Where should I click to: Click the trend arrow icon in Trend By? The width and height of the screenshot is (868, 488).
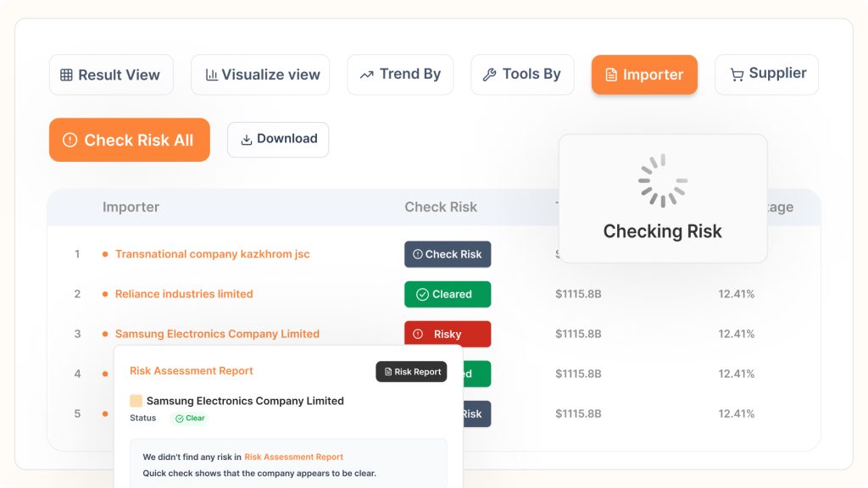coord(366,75)
